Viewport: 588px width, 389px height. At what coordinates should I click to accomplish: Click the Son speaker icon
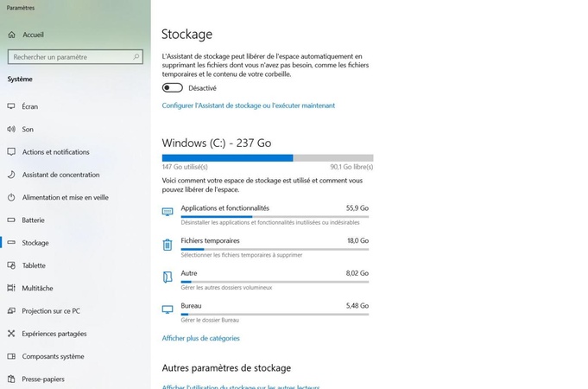(x=11, y=129)
